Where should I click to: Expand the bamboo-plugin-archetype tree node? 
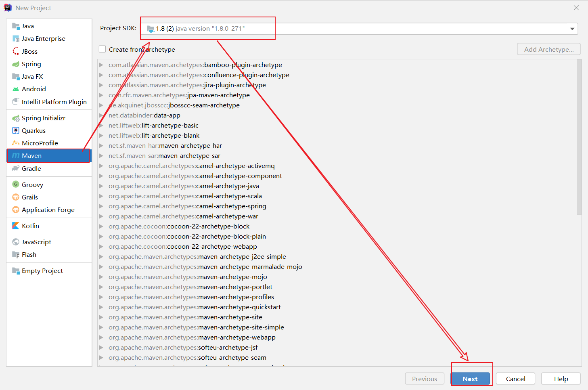[101, 65]
